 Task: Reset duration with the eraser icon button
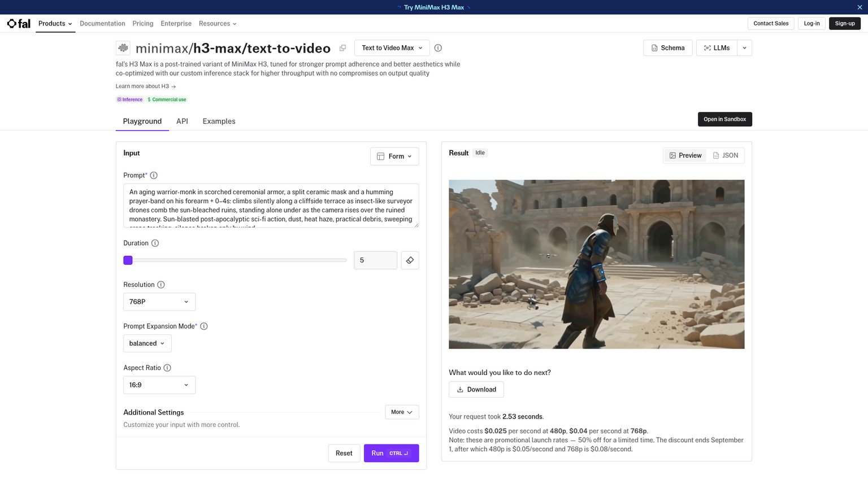(x=410, y=260)
